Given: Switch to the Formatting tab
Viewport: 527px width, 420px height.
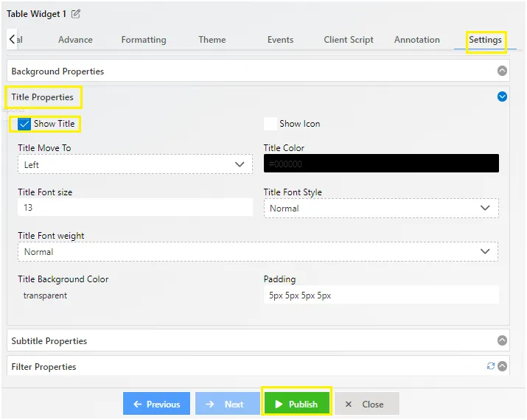Looking at the screenshot, I should click(x=144, y=40).
